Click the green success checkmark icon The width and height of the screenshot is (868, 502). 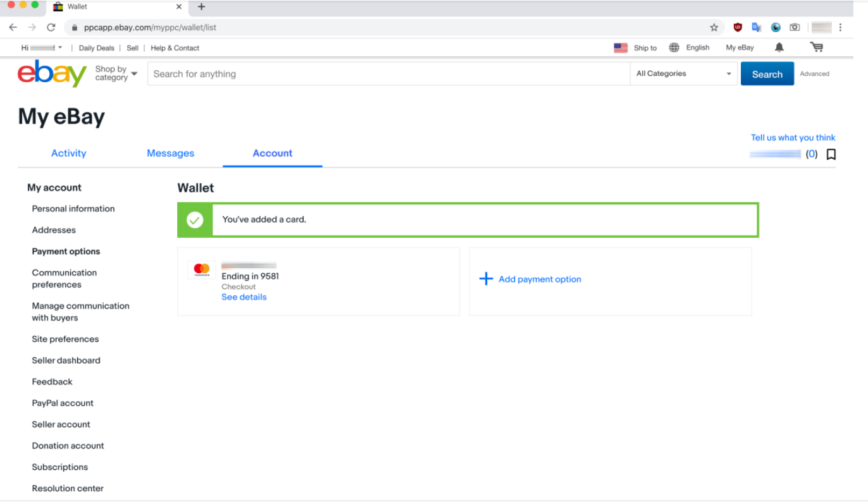195,220
